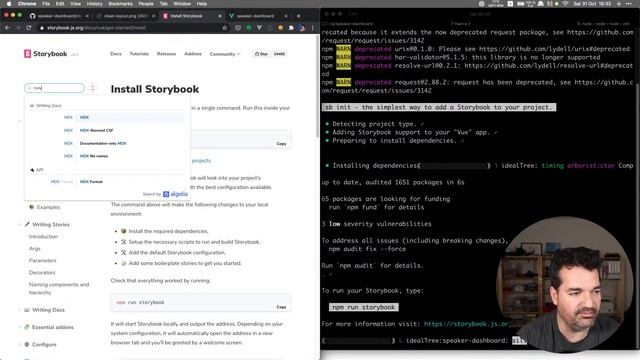Click the storybook.js.org link in terminal
This screenshot has width=640, height=360.
coord(467,324)
